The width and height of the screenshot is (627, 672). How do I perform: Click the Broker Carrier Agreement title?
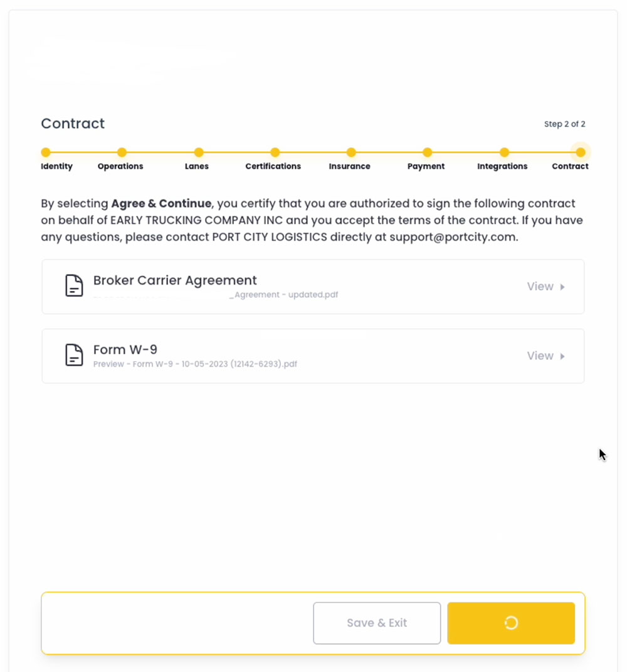pos(175,280)
